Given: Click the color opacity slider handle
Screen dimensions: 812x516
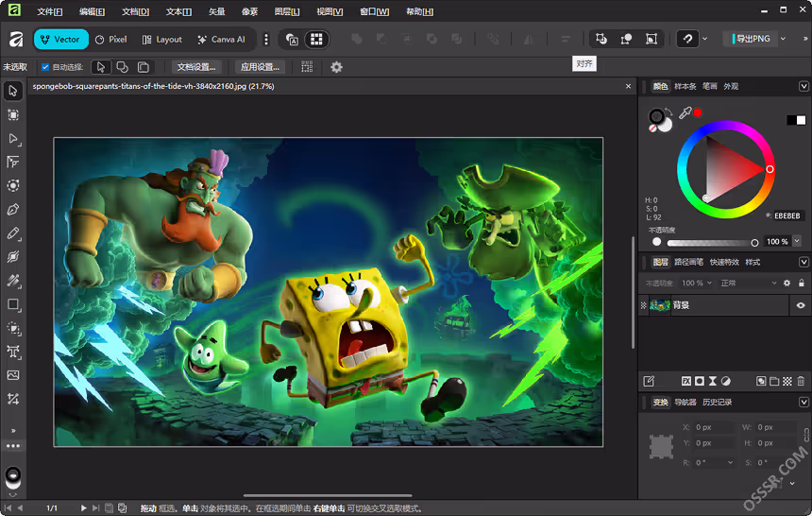Looking at the screenshot, I should [754, 243].
